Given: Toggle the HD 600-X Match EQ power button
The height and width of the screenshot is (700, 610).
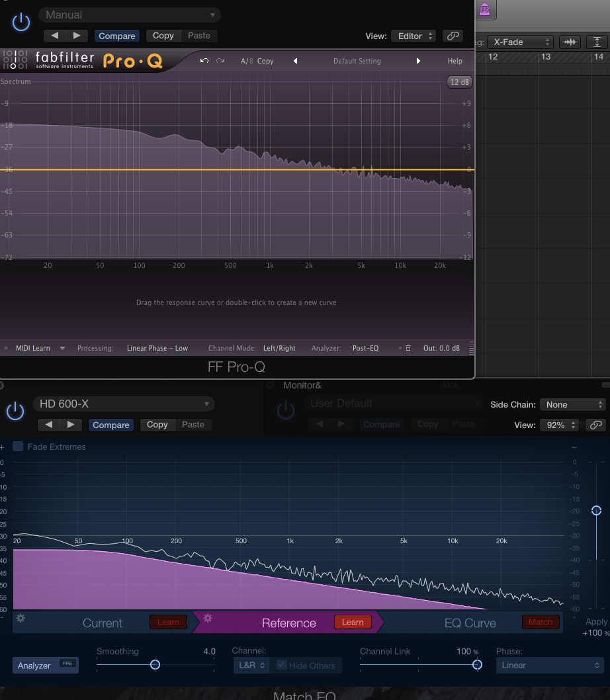Looking at the screenshot, I should (x=15, y=411).
